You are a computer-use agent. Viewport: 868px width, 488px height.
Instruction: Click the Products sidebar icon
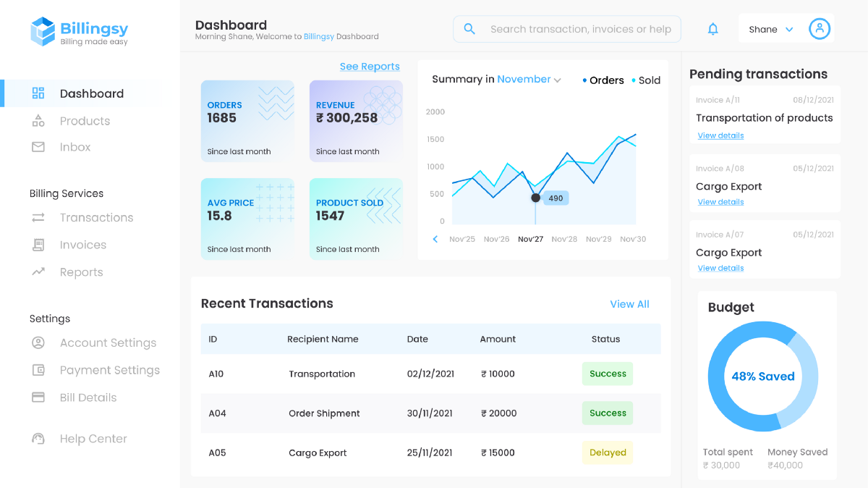[x=38, y=121]
